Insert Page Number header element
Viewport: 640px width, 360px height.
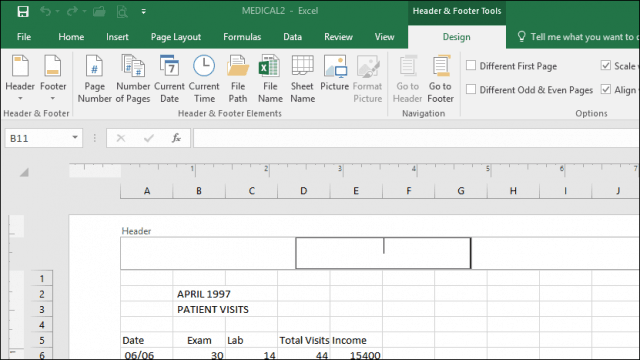[x=94, y=79]
